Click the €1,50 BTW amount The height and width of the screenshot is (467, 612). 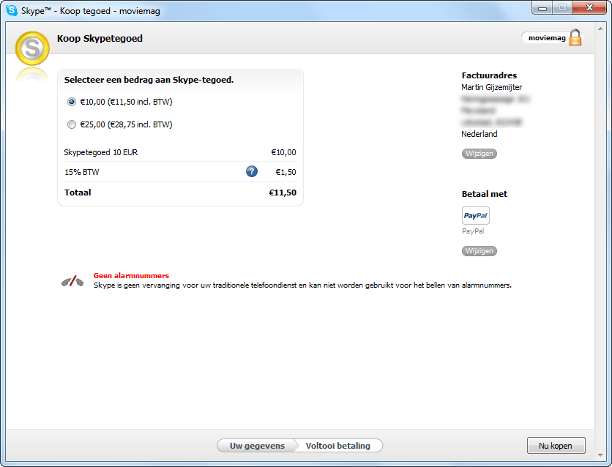[x=286, y=172]
